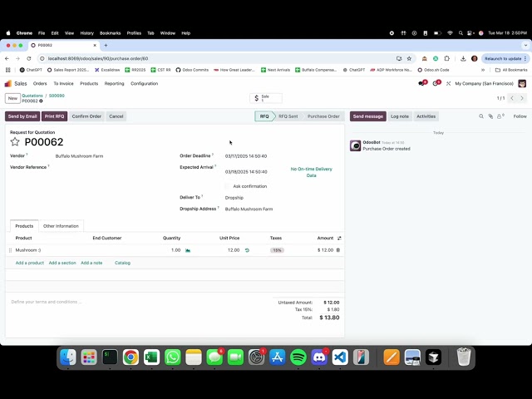This screenshot has height=399, width=532.
Task: Open the Configuration menu
Action: pyautogui.click(x=144, y=83)
